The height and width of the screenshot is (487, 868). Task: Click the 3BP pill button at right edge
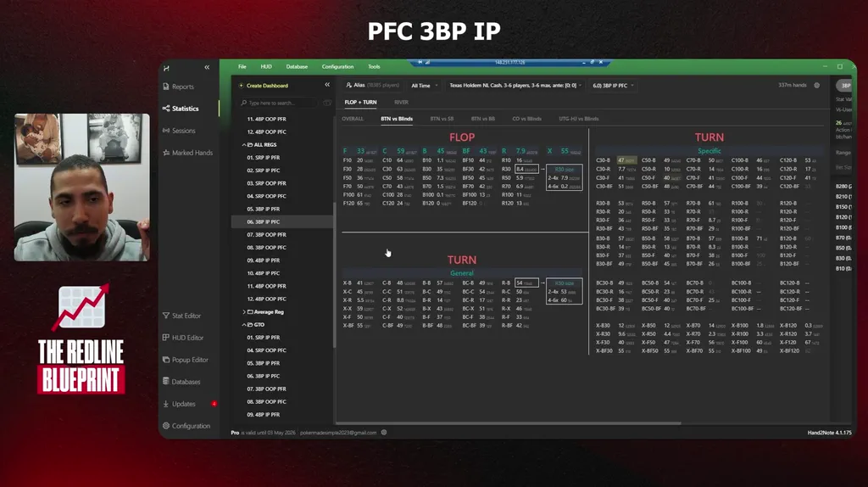click(x=845, y=86)
